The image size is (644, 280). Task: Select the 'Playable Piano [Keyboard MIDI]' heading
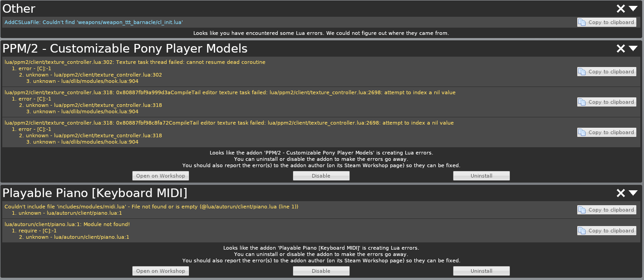[x=95, y=193]
